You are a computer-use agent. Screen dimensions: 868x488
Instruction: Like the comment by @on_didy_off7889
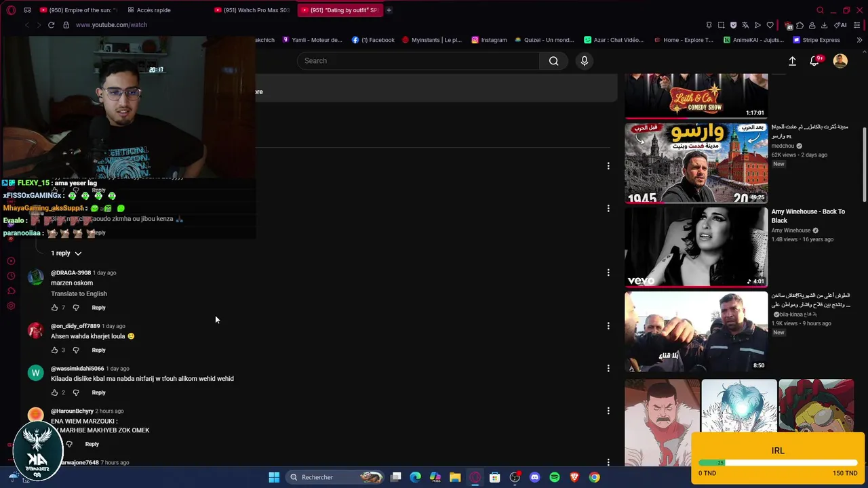point(55,350)
